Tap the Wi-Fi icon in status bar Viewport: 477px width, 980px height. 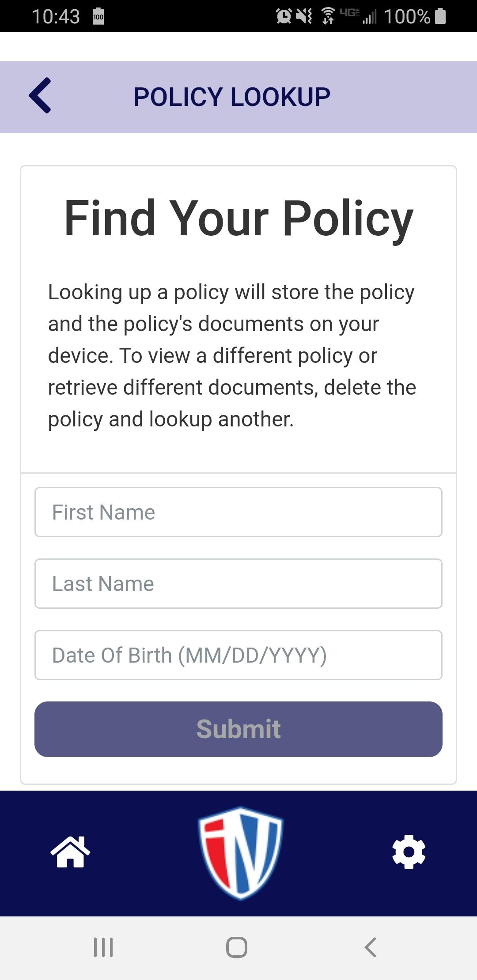[x=328, y=16]
